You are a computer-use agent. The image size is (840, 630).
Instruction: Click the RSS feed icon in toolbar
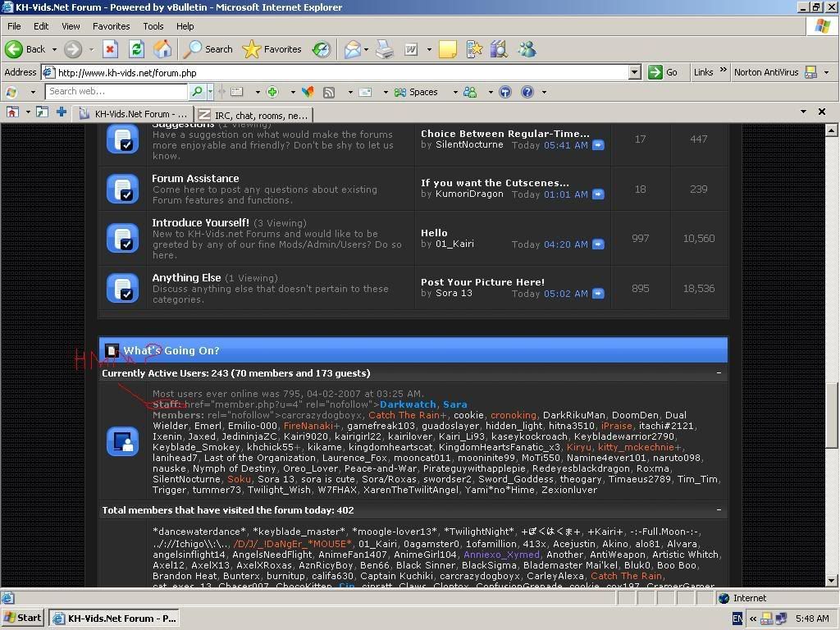tap(328, 92)
